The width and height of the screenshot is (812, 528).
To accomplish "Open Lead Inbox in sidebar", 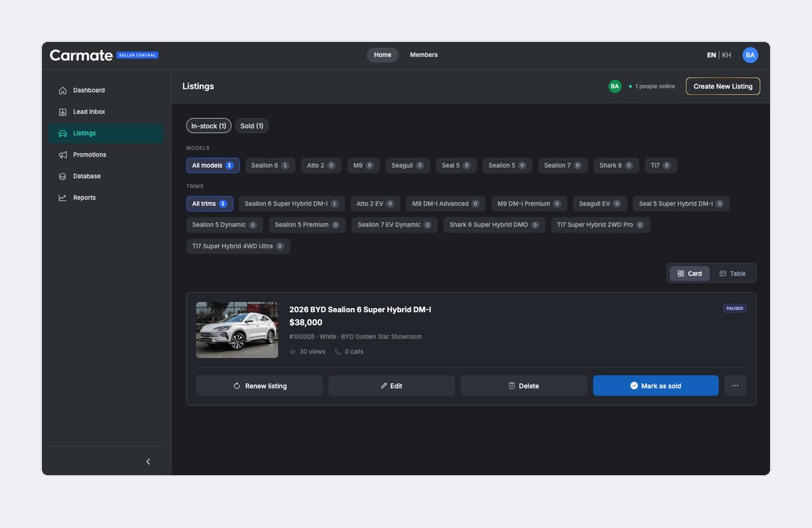I will [x=106, y=112].
